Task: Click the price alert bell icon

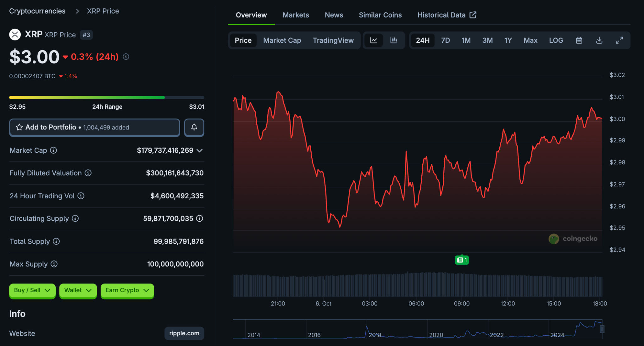Action: pyautogui.click(x=194, y=127)
